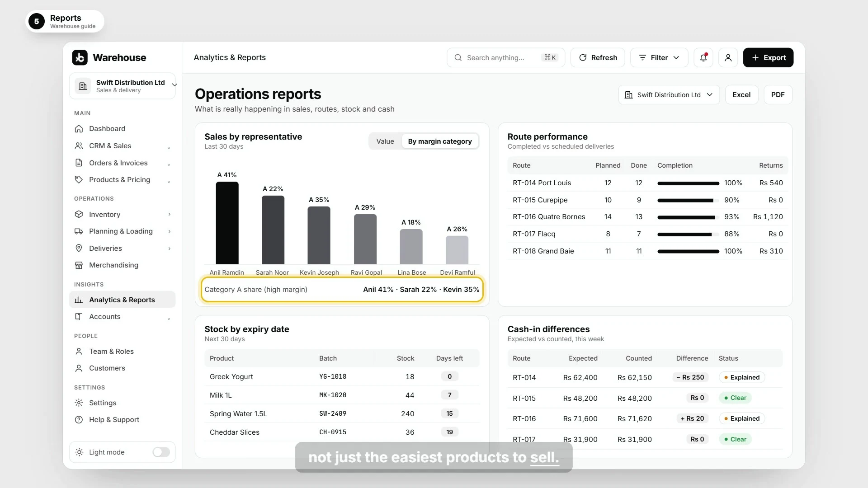Click the Explained status badge for RT-014
Image resolution: width=868 pixels, height=488 pixels.
741,377
